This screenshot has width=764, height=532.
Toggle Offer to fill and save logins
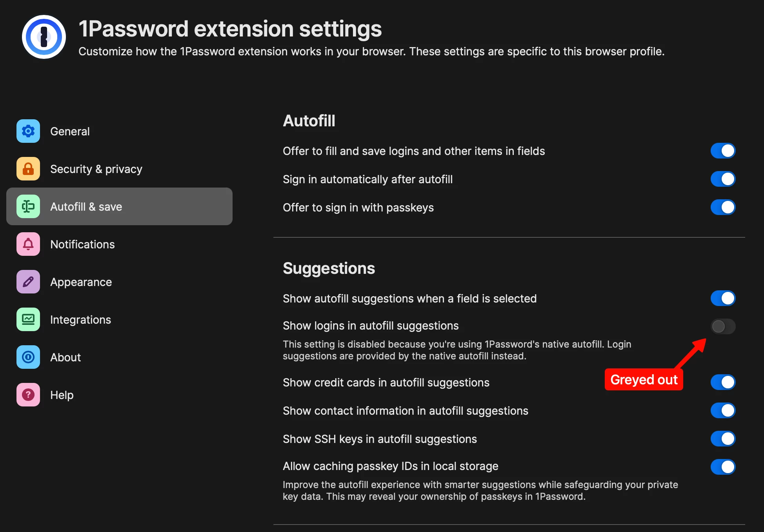[x=723, y=151]
